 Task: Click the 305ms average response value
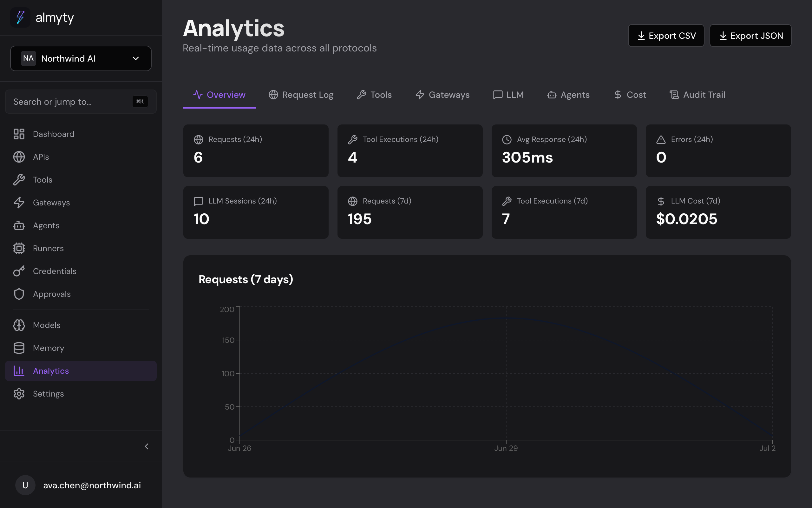click(527, 157)
